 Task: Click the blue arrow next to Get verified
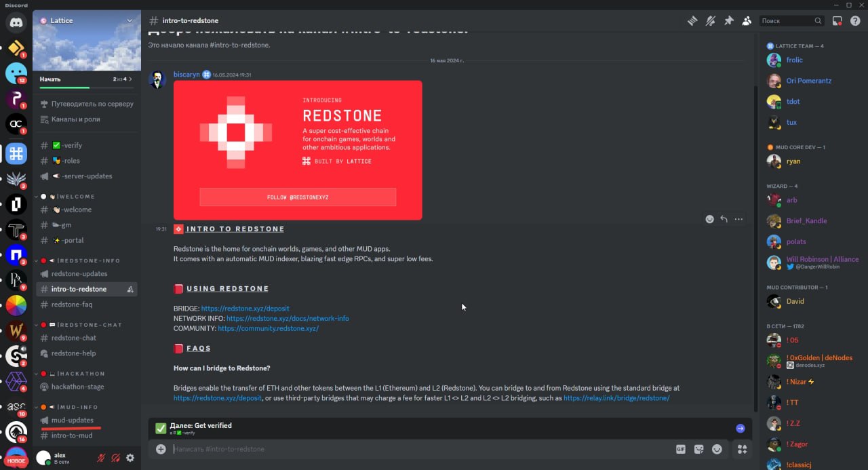pos(740,428)
